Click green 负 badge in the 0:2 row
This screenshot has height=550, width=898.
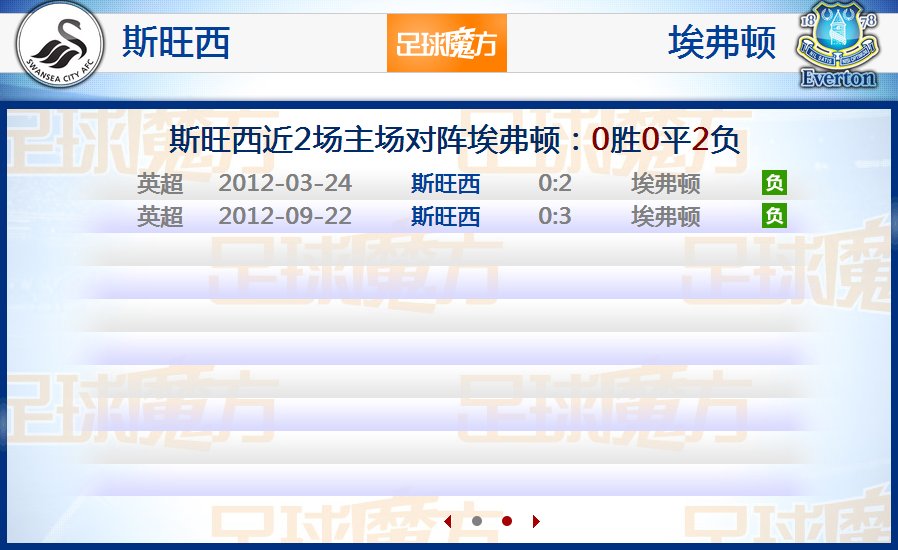774,183
